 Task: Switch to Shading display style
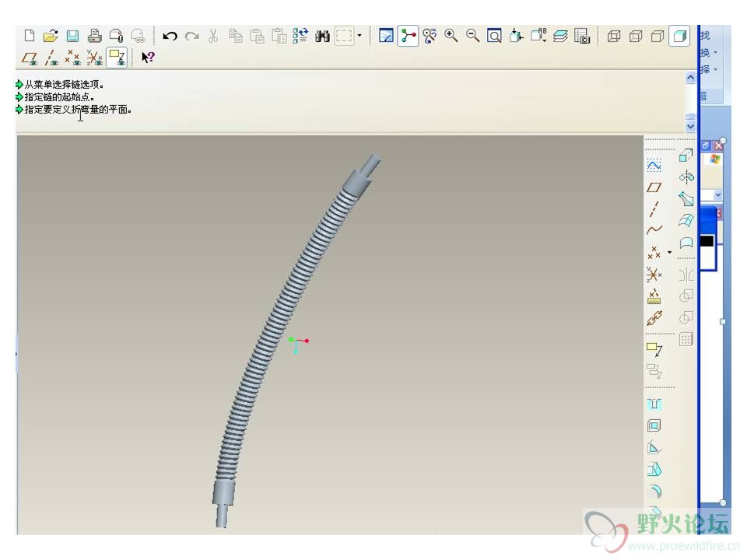(x=680, y=36)
